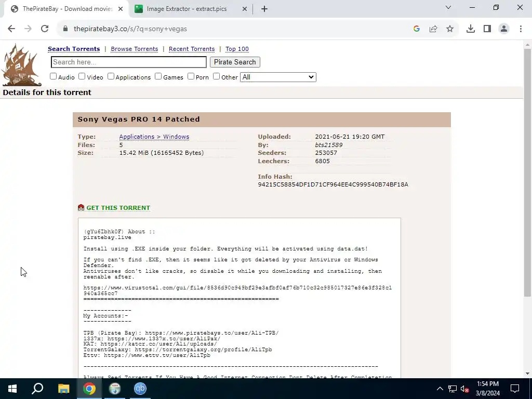Bookmark this page with the star
Viewport: 532px width, 399px height.
coord(450,29)
